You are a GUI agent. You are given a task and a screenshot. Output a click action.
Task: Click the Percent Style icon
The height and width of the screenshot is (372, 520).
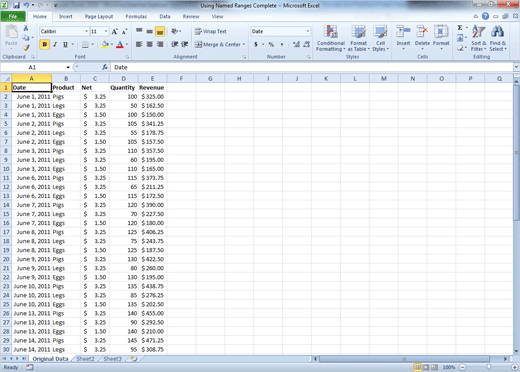click(271, 44)
